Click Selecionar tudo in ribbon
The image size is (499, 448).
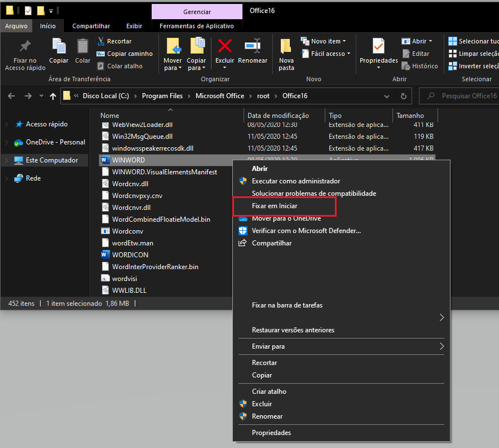(473, 41)
